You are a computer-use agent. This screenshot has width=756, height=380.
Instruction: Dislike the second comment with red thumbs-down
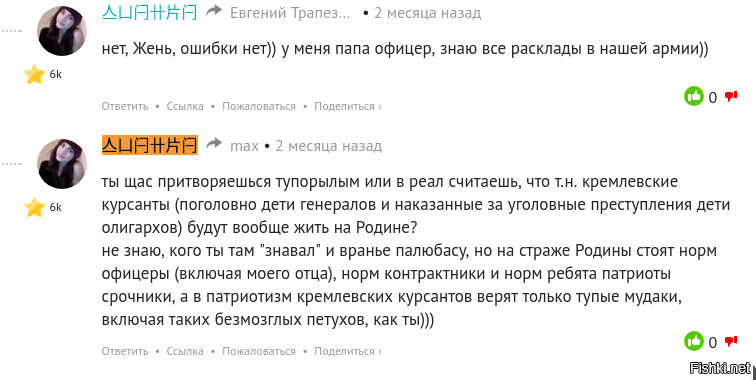pos(731,341)
